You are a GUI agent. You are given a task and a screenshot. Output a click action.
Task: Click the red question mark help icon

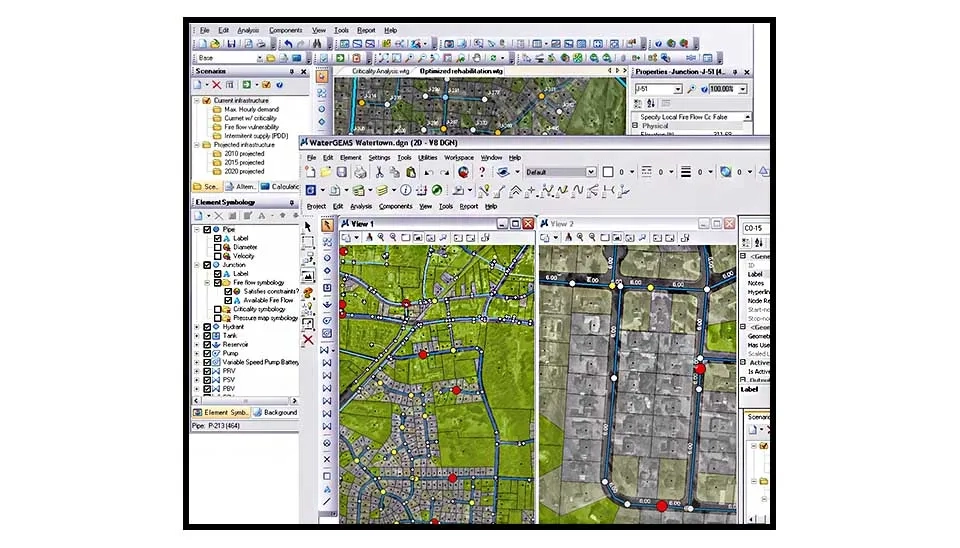(482, 172)
